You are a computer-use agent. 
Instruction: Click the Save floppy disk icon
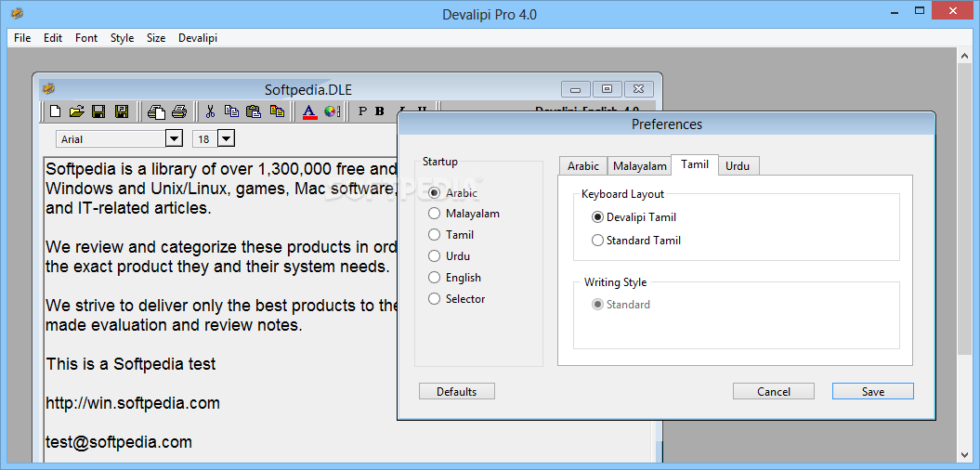pyautogui.click(x=98, y=111)
